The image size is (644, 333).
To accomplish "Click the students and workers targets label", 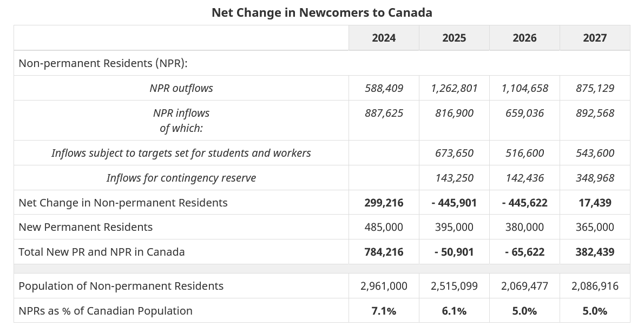I will tap(181, 153).
